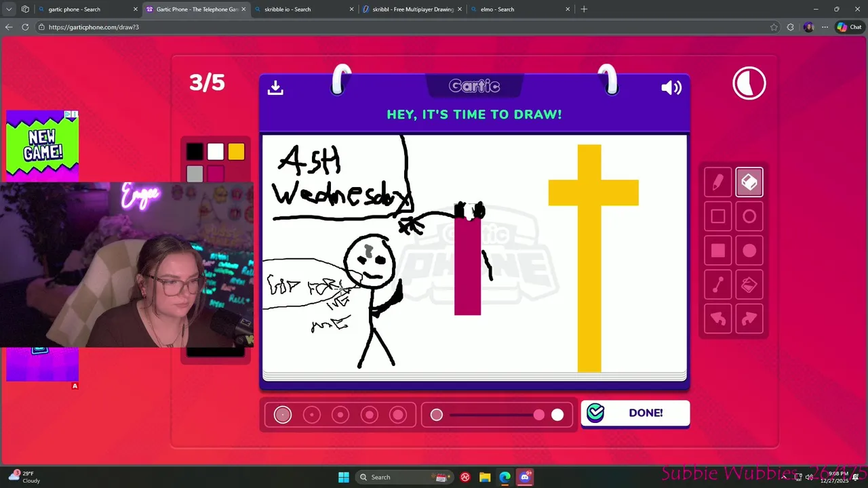868x488 pixels.
Task: Click the round countdown timer icon
Action: (749, 83)
